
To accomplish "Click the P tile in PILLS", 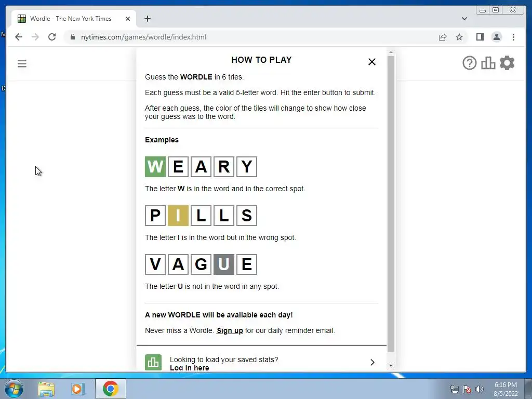I will (155, 216).
